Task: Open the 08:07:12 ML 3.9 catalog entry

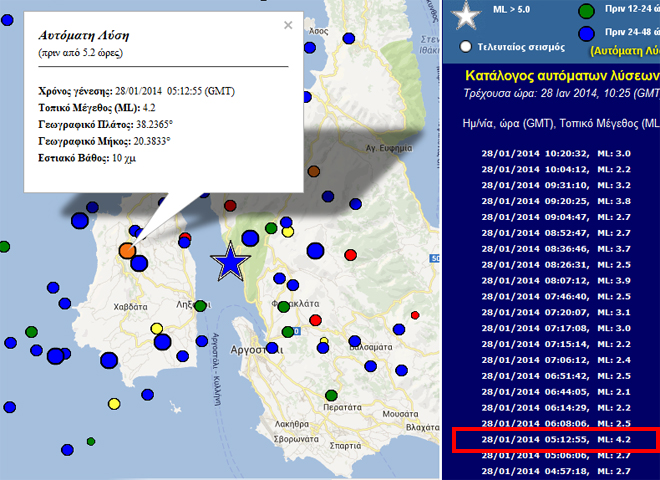Action: [555, 281]
